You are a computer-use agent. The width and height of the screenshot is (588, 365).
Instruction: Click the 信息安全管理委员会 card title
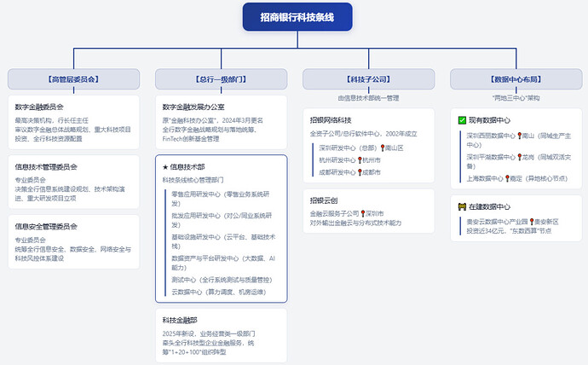46,227
